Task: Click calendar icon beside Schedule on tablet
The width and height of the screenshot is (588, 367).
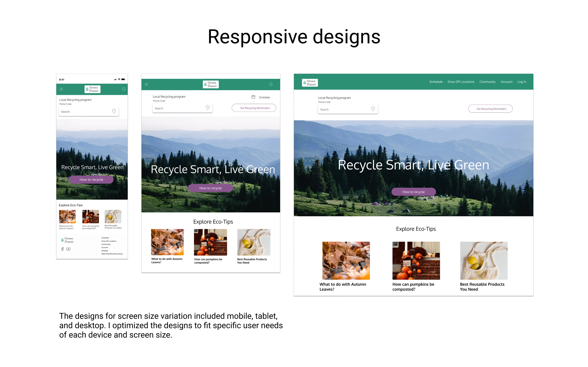Action: 253,97
